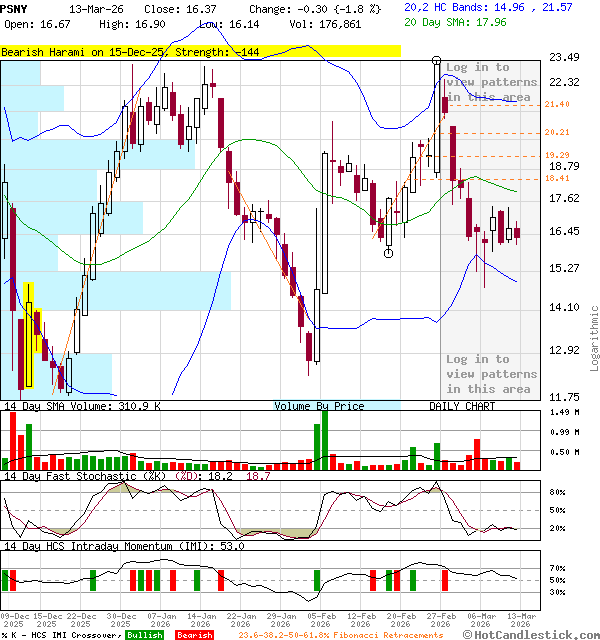Click the 18.41 orange Fibonacci price label
Screen dimensions: 600x640
point(557,179)
